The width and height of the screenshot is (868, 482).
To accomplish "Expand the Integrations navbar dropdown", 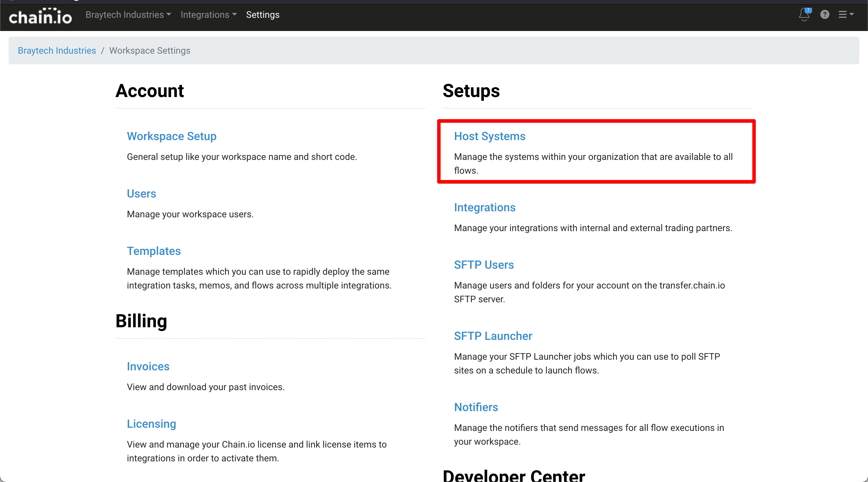I will [x=208, y=14].
